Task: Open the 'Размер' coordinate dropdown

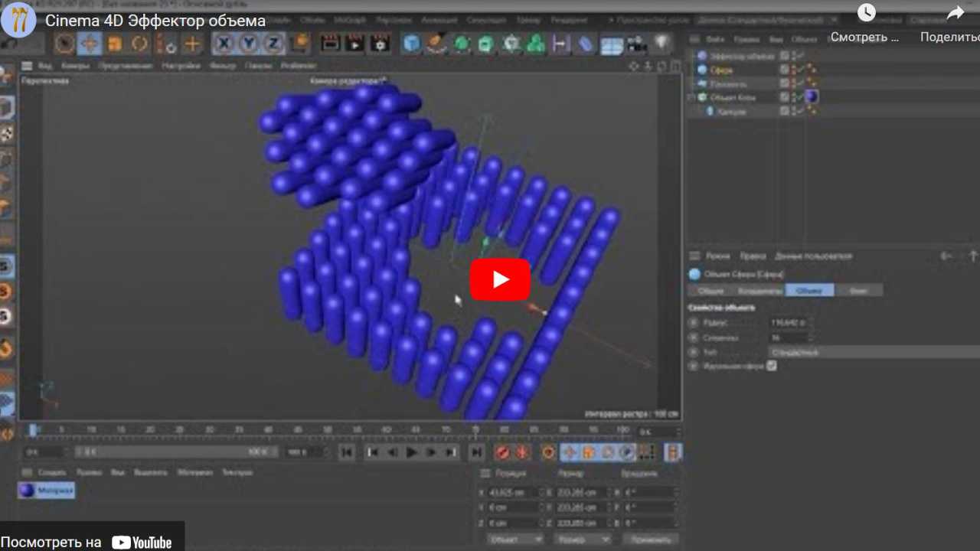Action: pos(582,539)
